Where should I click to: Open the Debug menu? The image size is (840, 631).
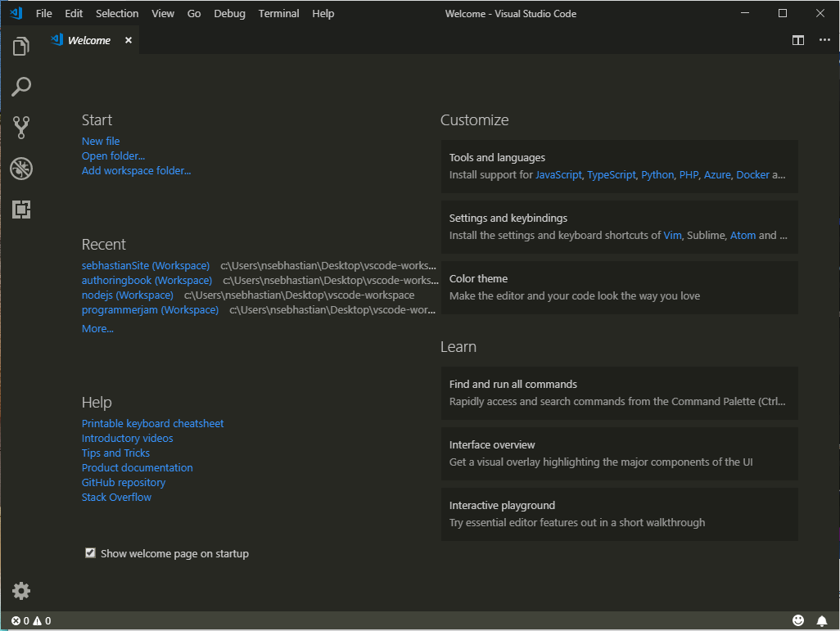tap(230, 13)
